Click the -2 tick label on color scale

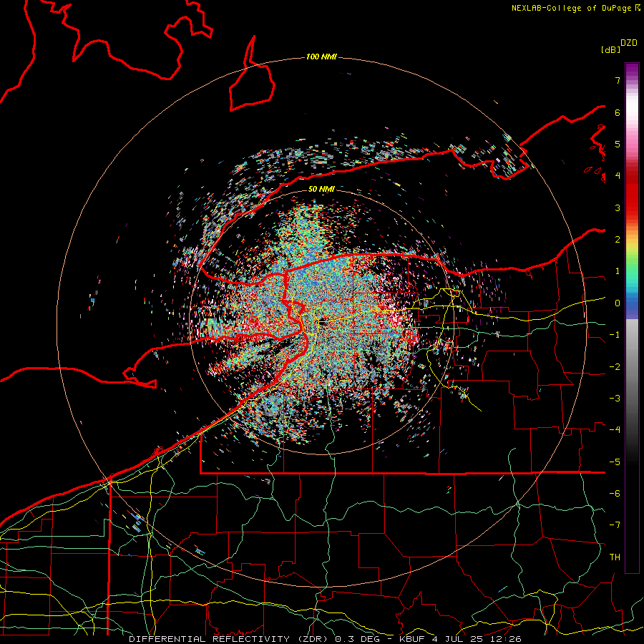pyautogui.click(x=615, y=367)
